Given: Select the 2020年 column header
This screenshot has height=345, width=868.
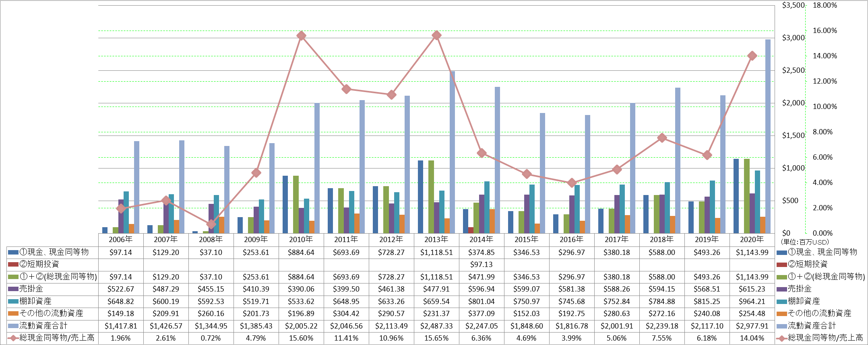Looking at the screenshot, I should pyautogui.click(x=752, y=240).
